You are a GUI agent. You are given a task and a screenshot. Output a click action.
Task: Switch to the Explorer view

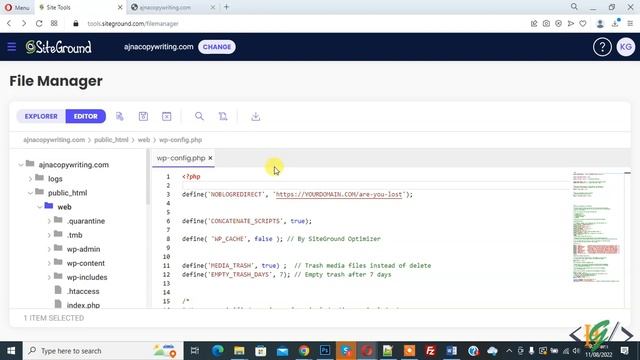[x=41, y=116]
